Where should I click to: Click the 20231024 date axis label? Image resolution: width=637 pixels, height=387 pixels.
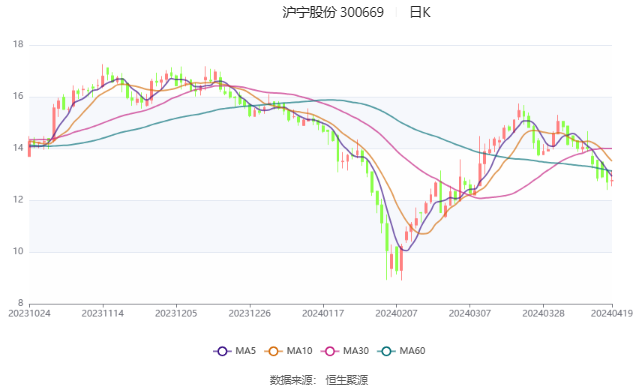[x=29, y=313]
